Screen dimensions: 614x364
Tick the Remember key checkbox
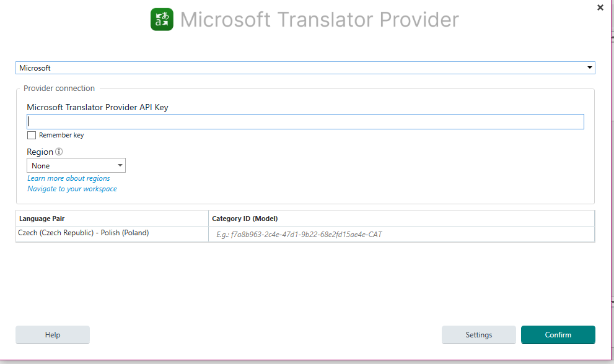point(32,135)
